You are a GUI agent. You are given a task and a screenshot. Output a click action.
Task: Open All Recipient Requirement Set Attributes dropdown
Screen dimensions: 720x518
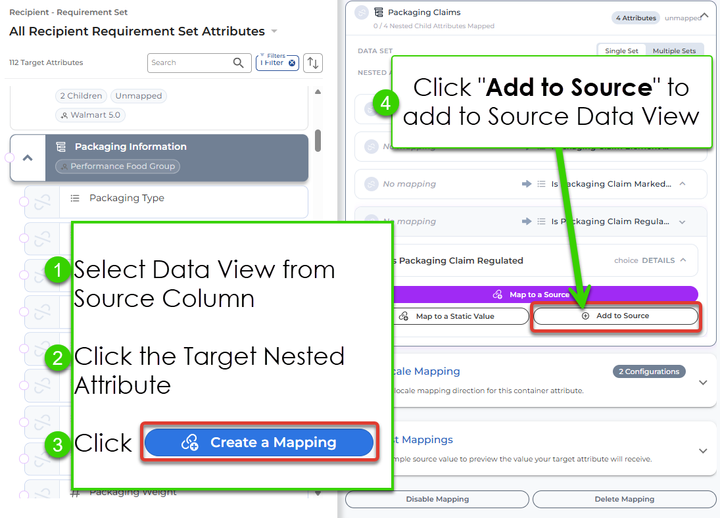(x=274, y=31)
